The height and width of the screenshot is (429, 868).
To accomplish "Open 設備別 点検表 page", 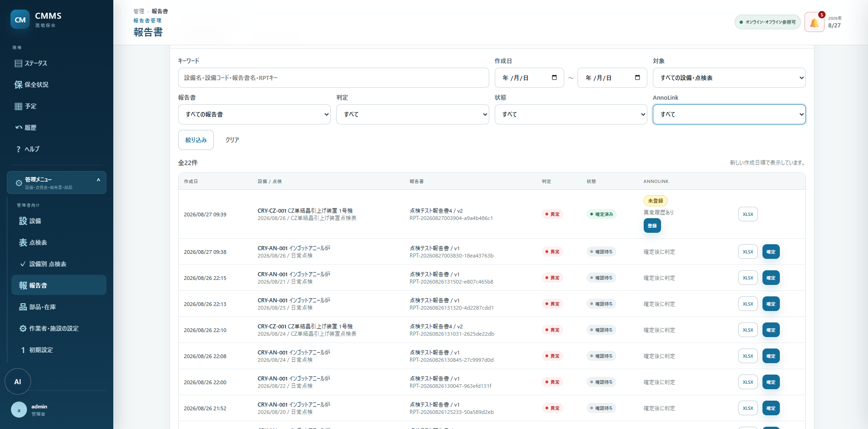I will pos(59,264).
